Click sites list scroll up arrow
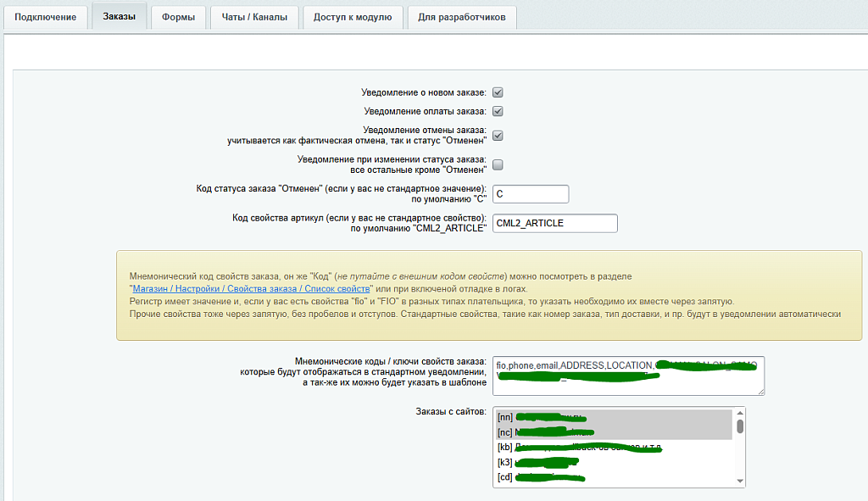Viewport: 868px width, 501px height. tap(740, 413)
